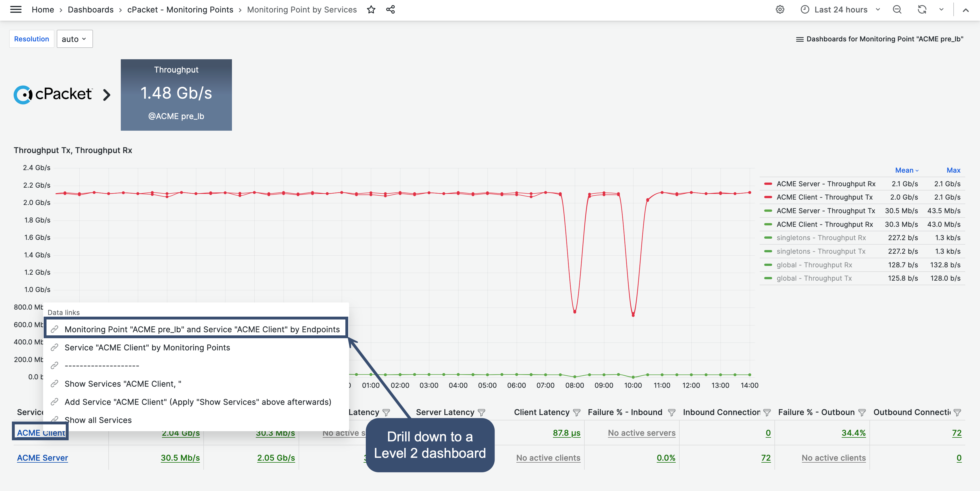
Task: Click ACME Server 72 inbound connections value
Action: [766, 458]
